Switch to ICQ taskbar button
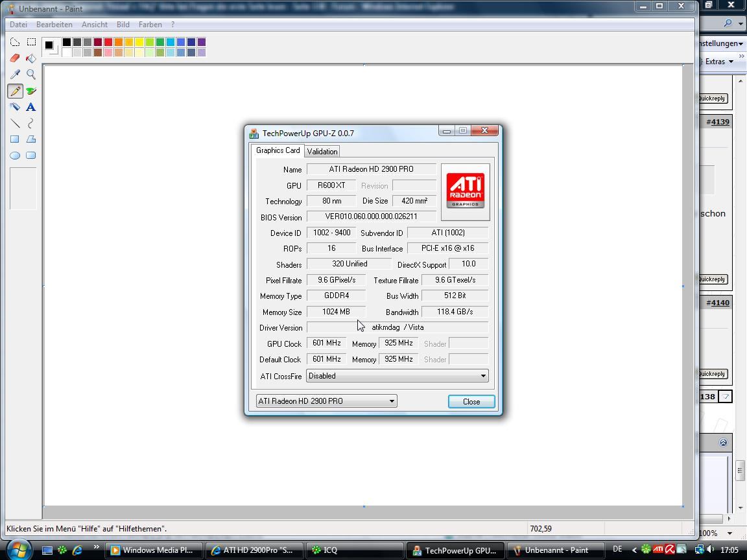Viewport: 747px width, 560px height. click(355, 550)
